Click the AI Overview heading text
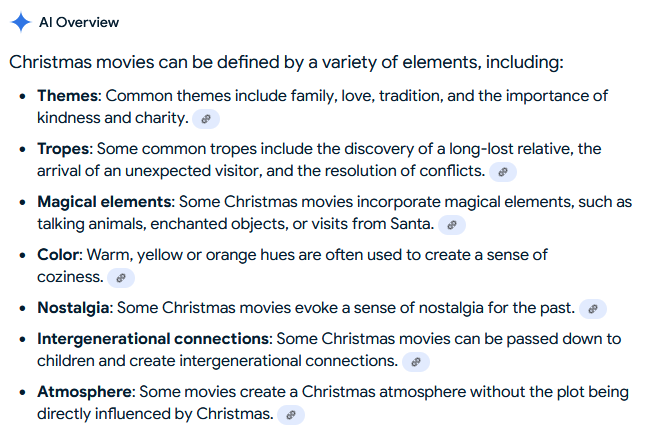 79,22
